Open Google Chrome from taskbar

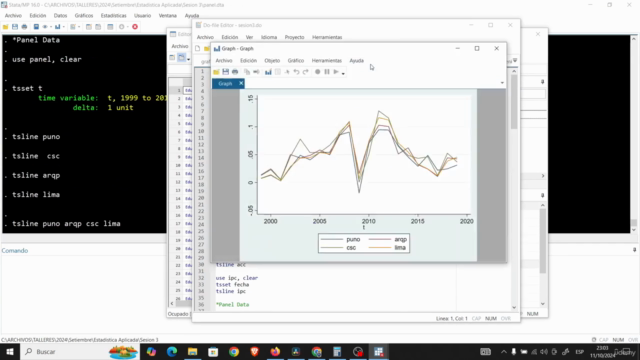(x=234, y=351)
